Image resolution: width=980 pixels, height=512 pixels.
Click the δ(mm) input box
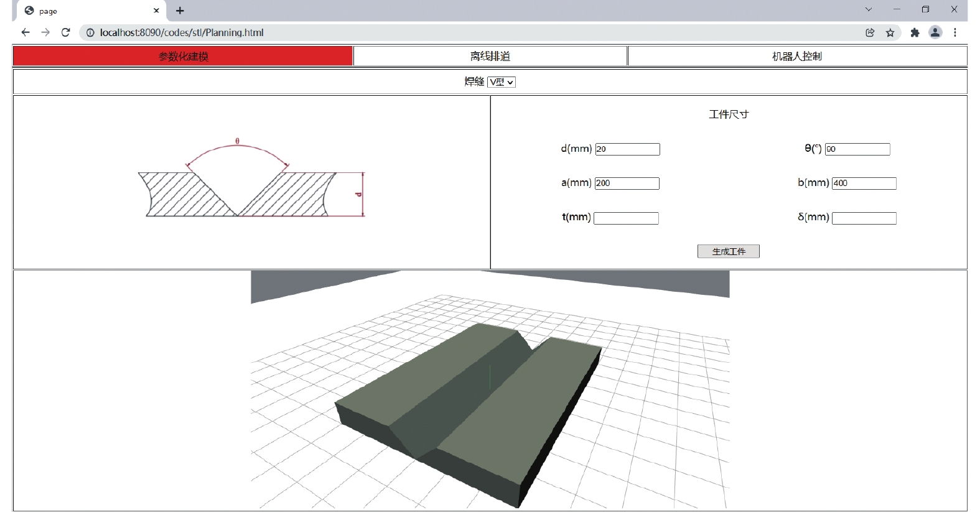[x=864, y=218]
